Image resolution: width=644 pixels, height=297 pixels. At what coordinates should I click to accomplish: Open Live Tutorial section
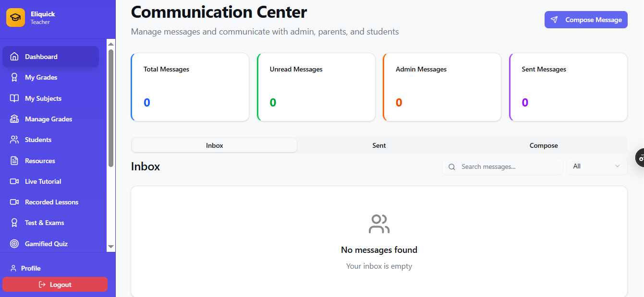[x=50, y=181]
